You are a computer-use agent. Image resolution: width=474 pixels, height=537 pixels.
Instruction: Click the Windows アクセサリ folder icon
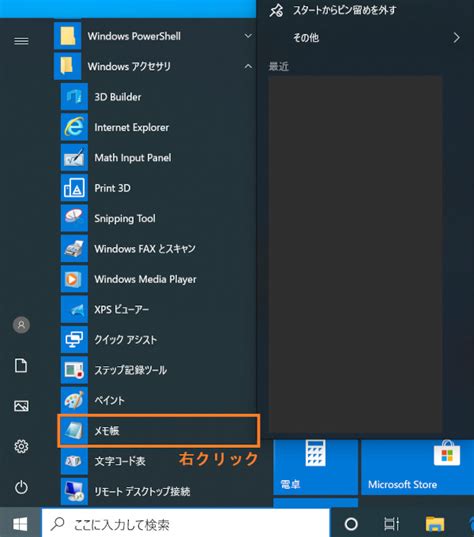coord(67,66)
